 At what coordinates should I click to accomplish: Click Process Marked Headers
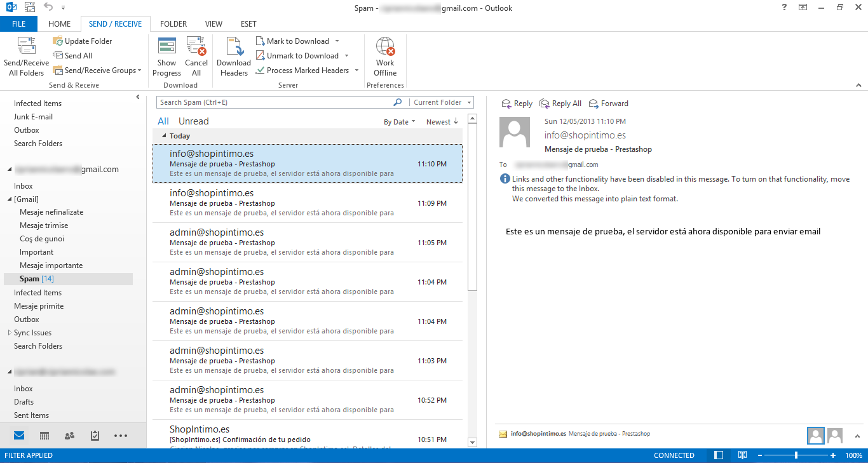click(302, 70)
